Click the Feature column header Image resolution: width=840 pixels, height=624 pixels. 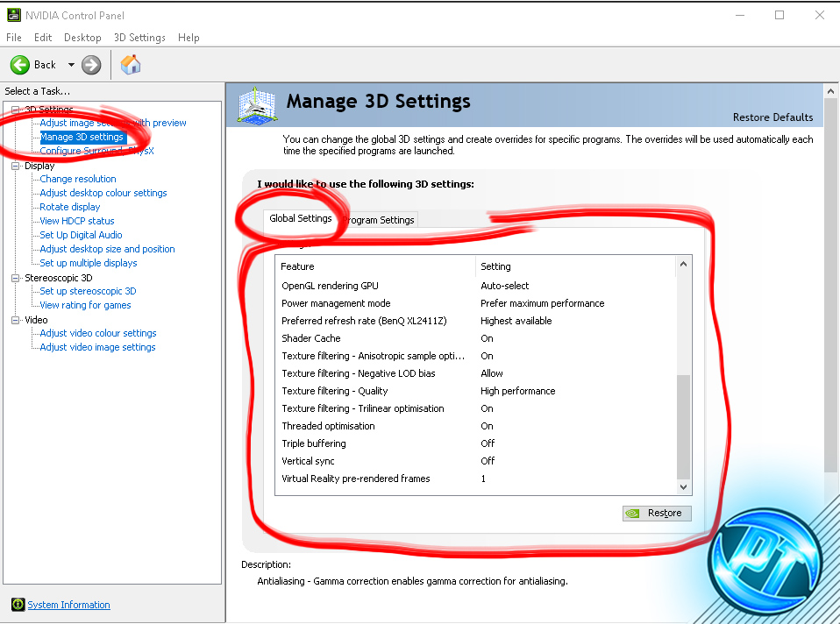[375, 266]
